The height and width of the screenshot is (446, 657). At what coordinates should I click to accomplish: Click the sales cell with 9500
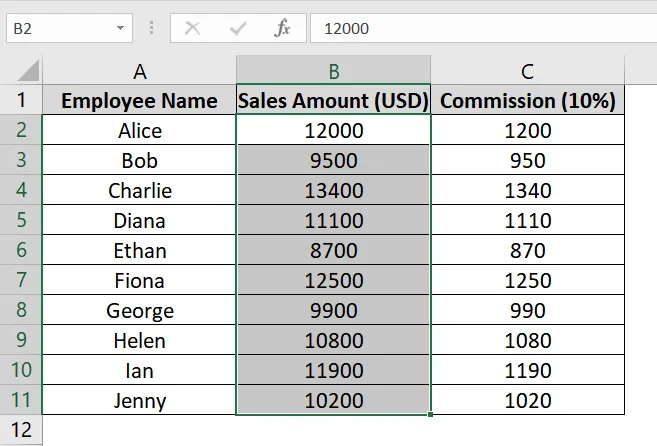click(334, 160)
